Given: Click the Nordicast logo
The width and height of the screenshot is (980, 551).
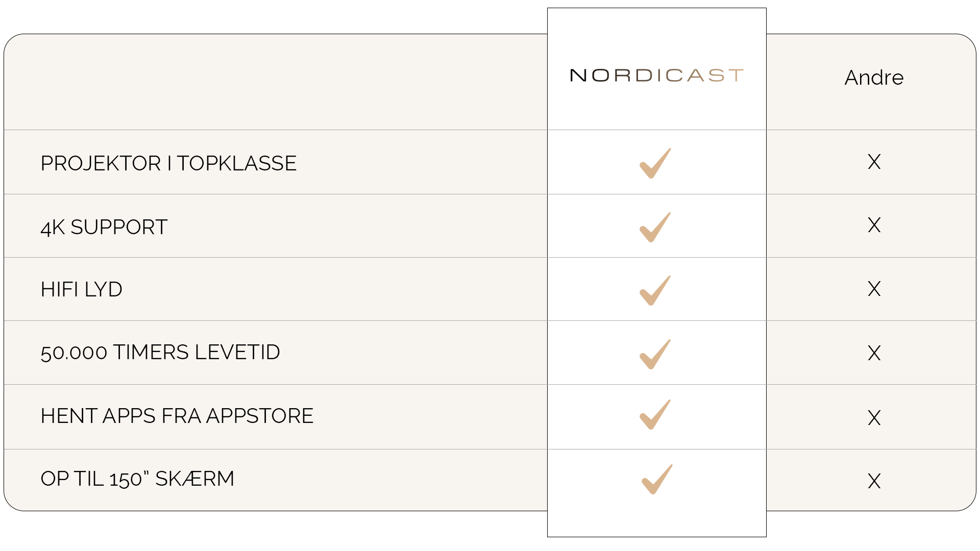Looking at the screenshot, I should click(x=656, y=76).
